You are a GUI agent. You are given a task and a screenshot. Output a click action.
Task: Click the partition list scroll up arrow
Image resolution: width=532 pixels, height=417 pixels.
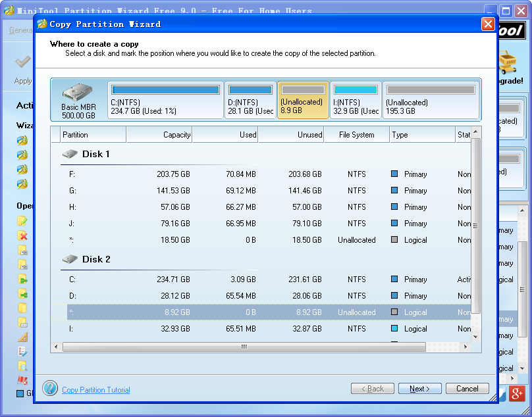(475, 132)
